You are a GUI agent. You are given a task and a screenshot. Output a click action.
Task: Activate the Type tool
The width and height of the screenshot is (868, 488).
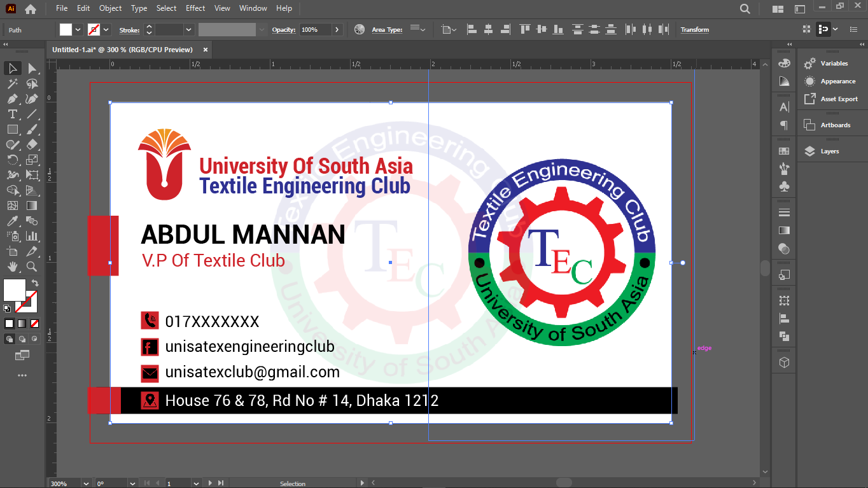pos(12,114)
